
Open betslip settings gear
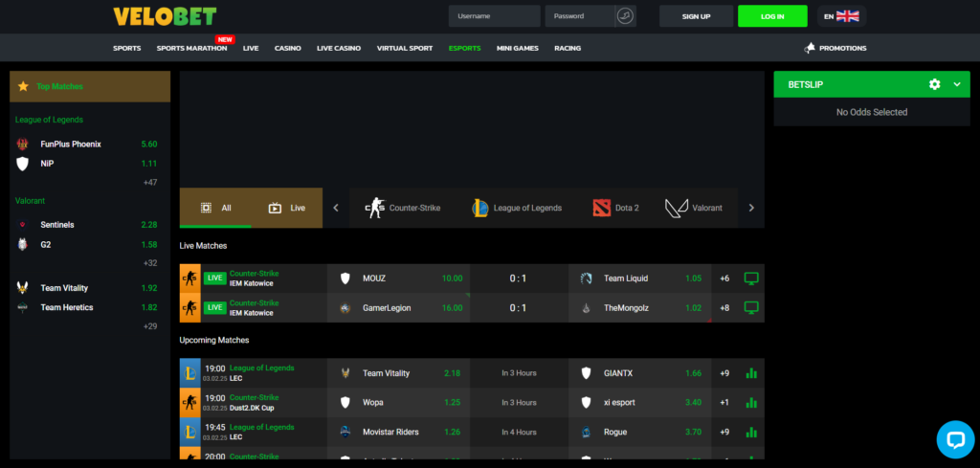click(935, 85)
